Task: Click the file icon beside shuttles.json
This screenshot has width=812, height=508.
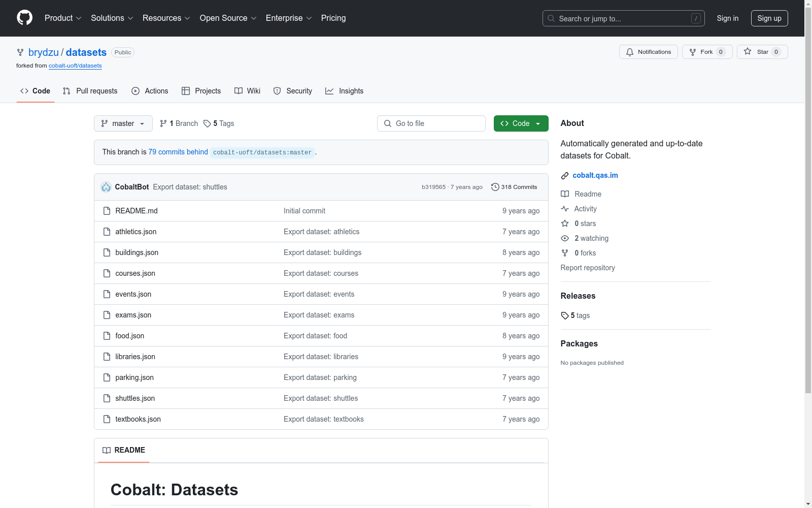Action: pyautogui.click(x=107, y=398)
